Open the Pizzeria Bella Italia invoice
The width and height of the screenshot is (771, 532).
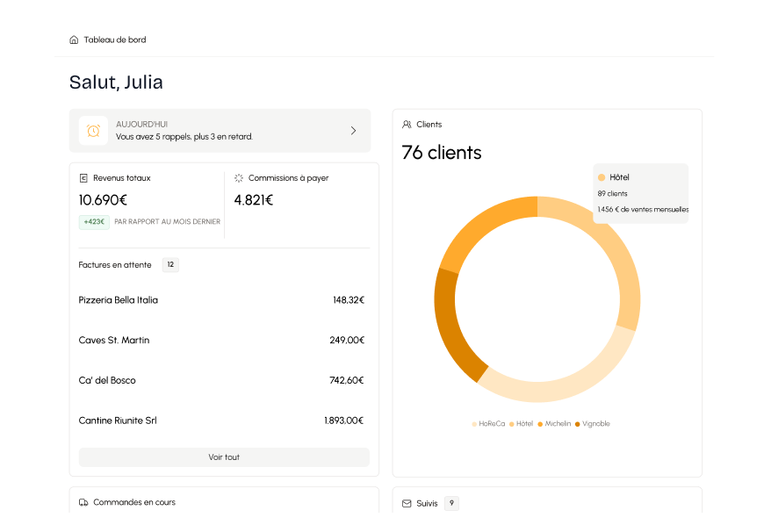[x=221, y=300]
